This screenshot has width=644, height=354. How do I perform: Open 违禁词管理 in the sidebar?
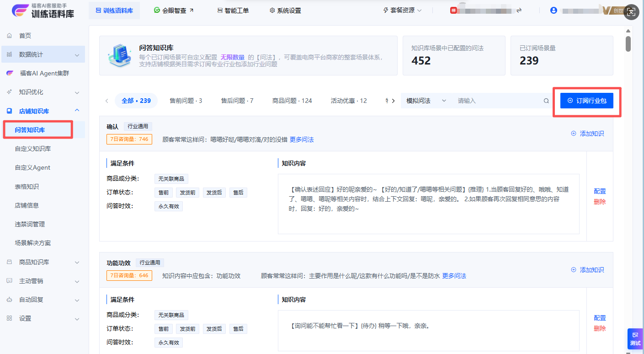tap(30, 224)
